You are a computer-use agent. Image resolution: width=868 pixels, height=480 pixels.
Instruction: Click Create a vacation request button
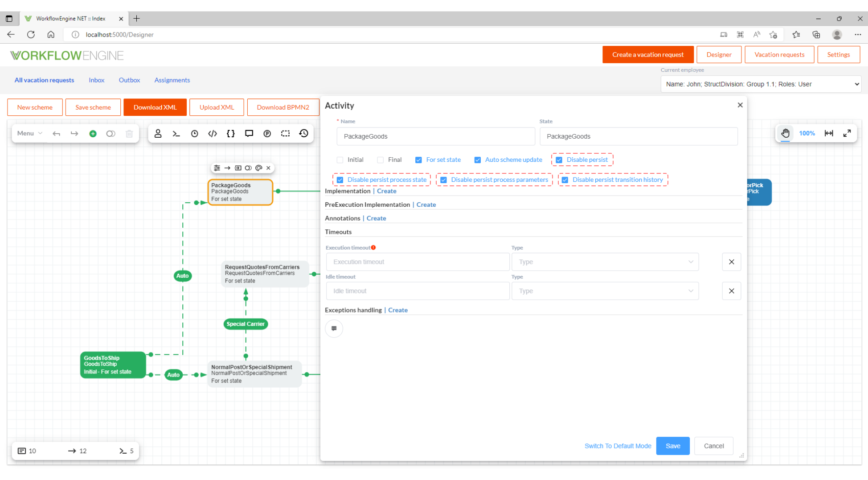(x=648, y=54)
